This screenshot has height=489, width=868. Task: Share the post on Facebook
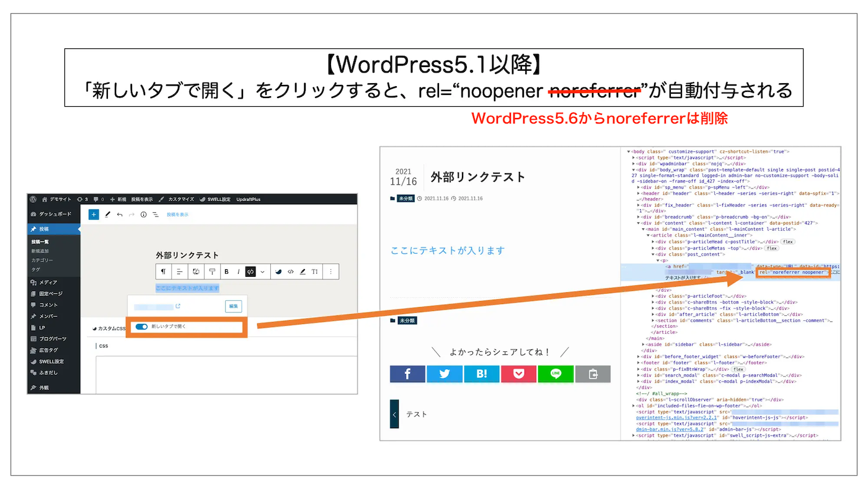pos(407,374)
